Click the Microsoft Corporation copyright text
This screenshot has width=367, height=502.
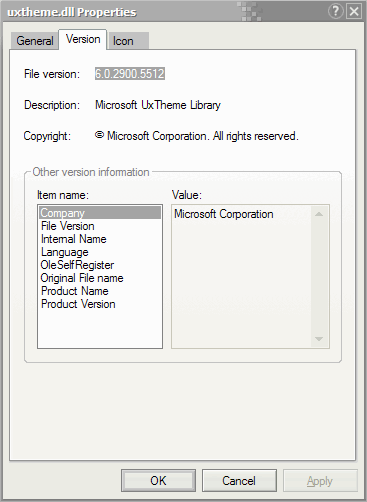pos(197,136)
